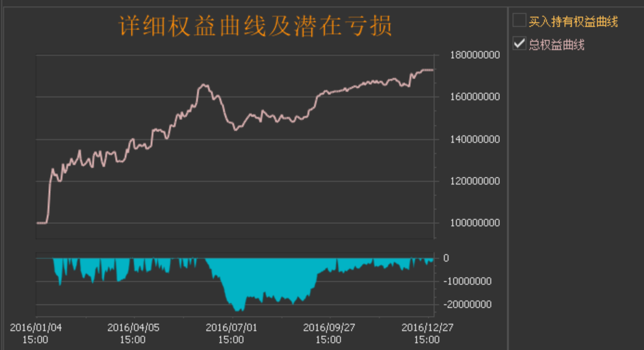Click the -20000000 drawdown axis label
644x350 pixels.
pyautogui.click(x=467, y=304)
